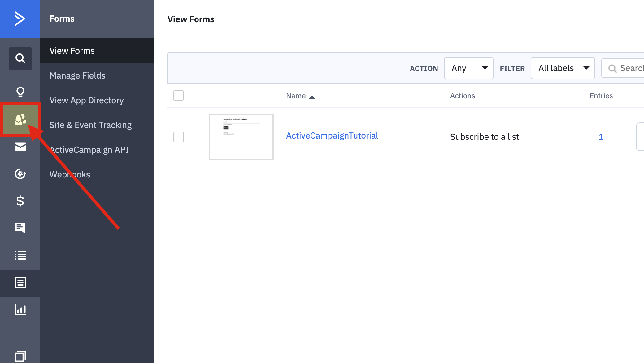The image size is (644, 363).
Task: Open the Contacts people icon
Action: click(20, 119)
